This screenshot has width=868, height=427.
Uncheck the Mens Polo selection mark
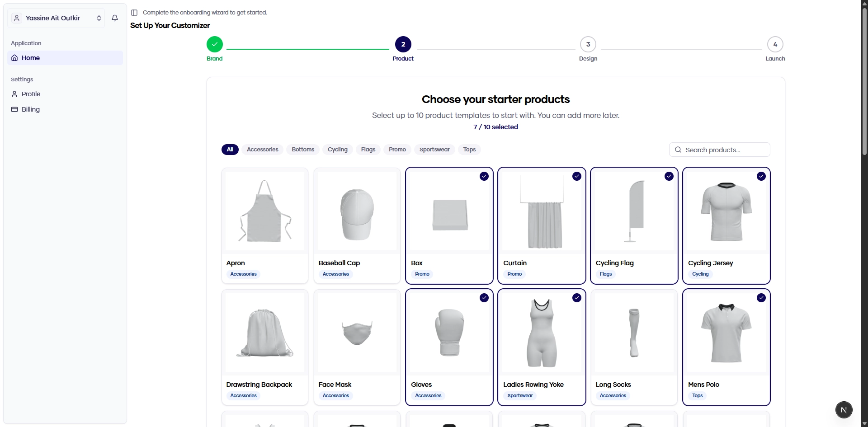[761, 298]
